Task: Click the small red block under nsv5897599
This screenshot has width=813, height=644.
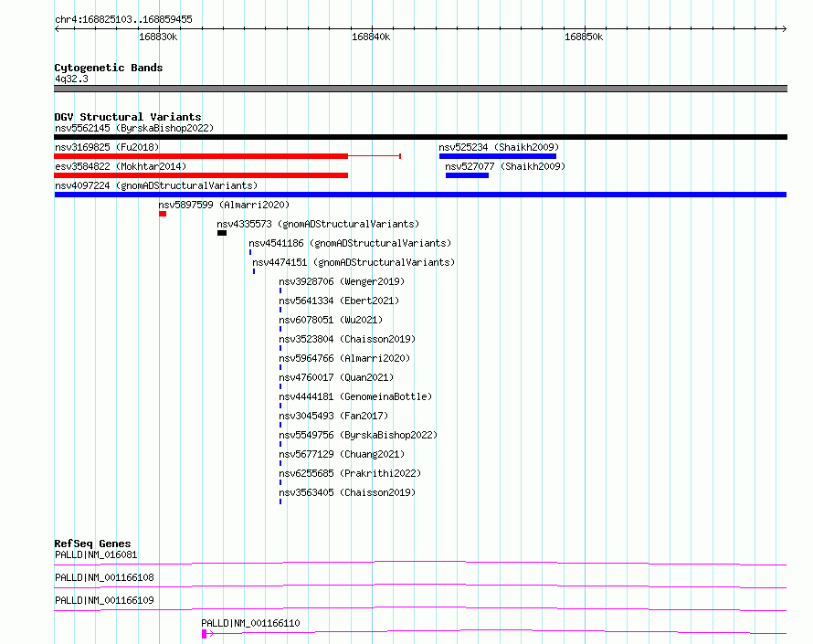Action: point(163,214)
